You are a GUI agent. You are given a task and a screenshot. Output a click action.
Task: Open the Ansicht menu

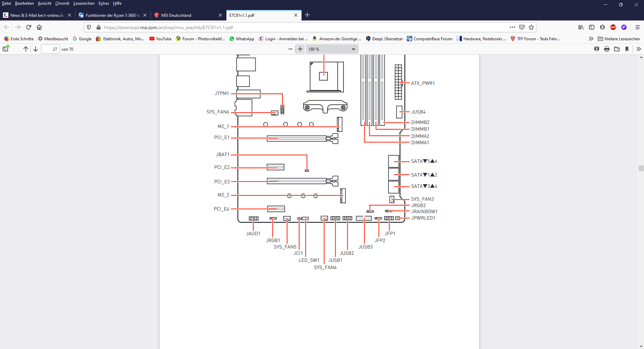click(45, 3)
